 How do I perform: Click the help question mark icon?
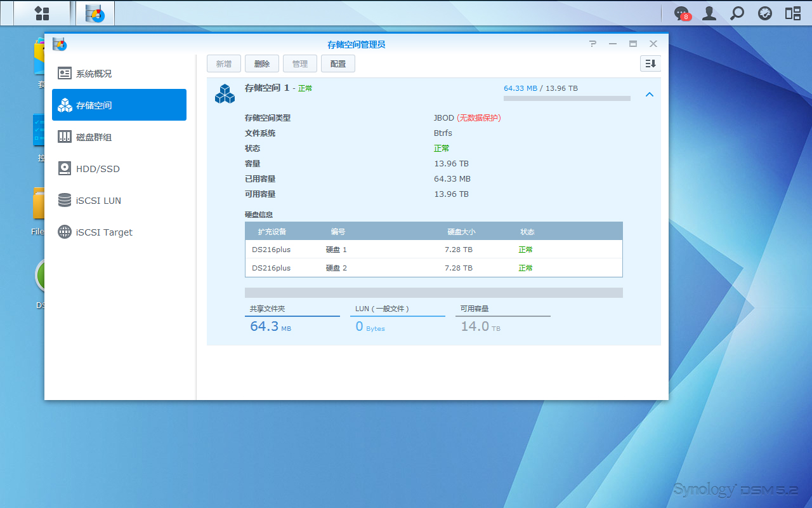pyautogui.click(x=593, y=44)
